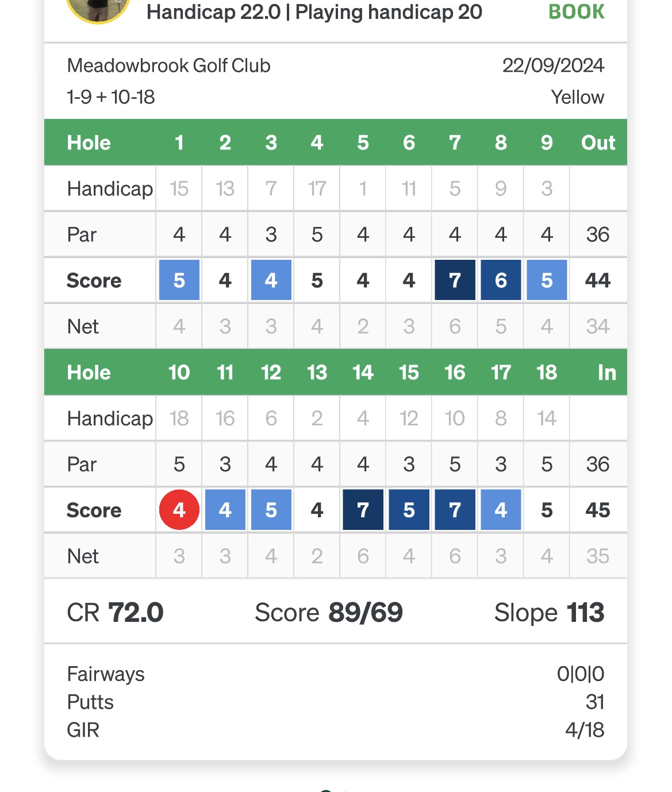Tap the score 5 on hole 15
Viewport: 672px width, 792px height.
(x=409, y=510)
